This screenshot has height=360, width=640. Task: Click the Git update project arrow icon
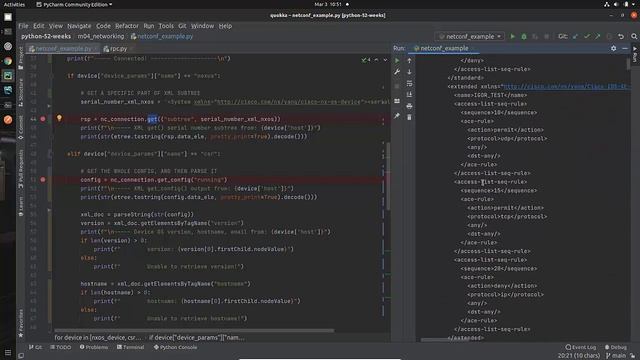(x=576, y=36)
